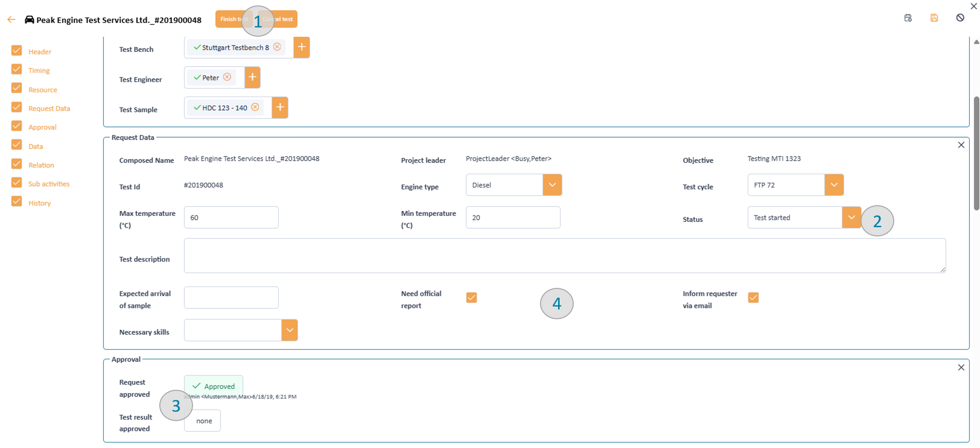
Task: Add a Test Bench with the plus button
Action: [302, 47]
